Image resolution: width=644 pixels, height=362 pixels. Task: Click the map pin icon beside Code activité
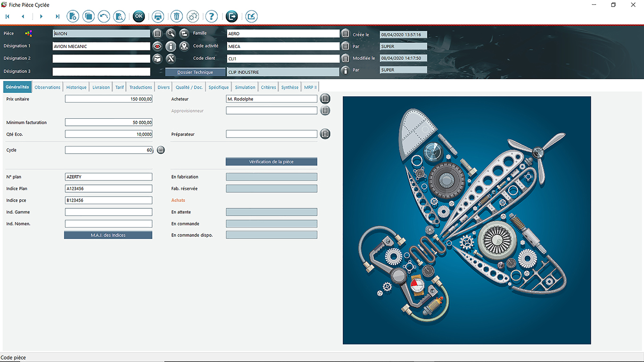184,46
